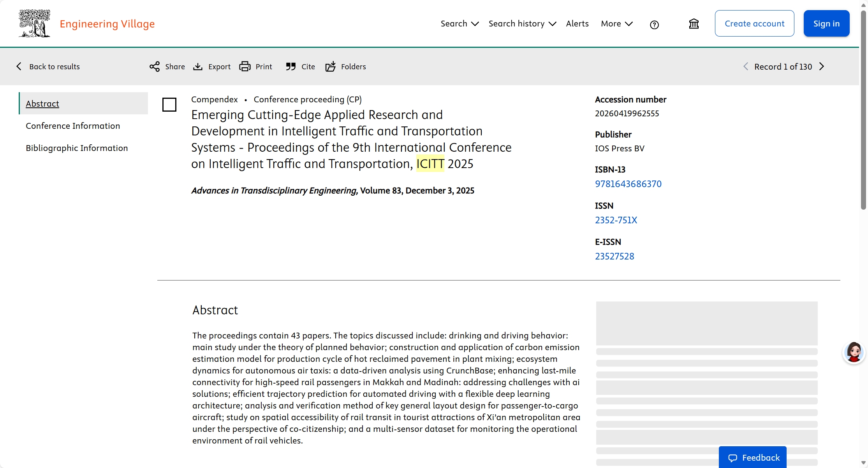Image resolution: width=868 pixels, height=468 pixels.
Task: Expand the Search dropdown menu
Action: pos(460,24)
